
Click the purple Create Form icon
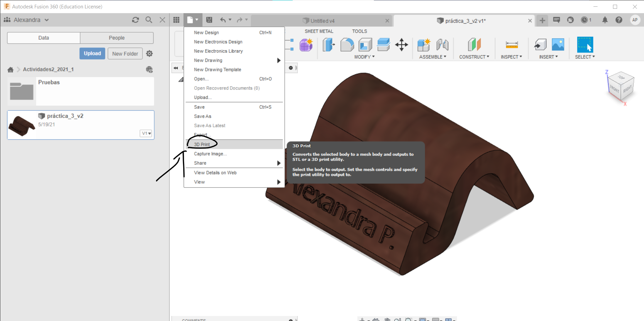(306, 45)
